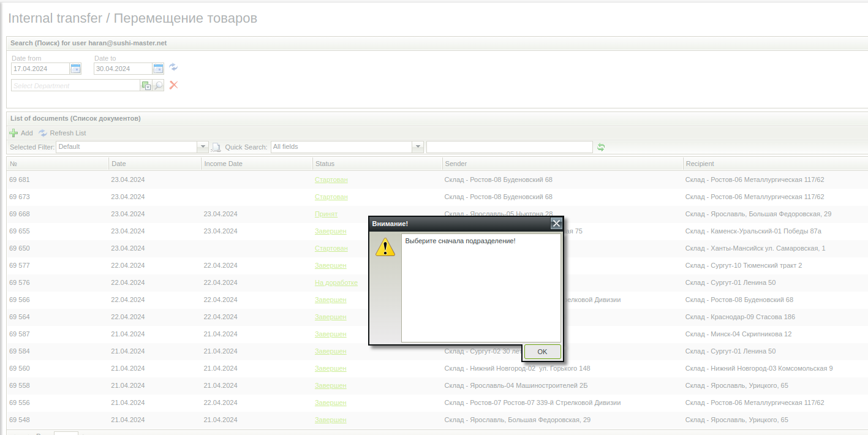Sort by the Recipient column header

click(x=776, y=164)
